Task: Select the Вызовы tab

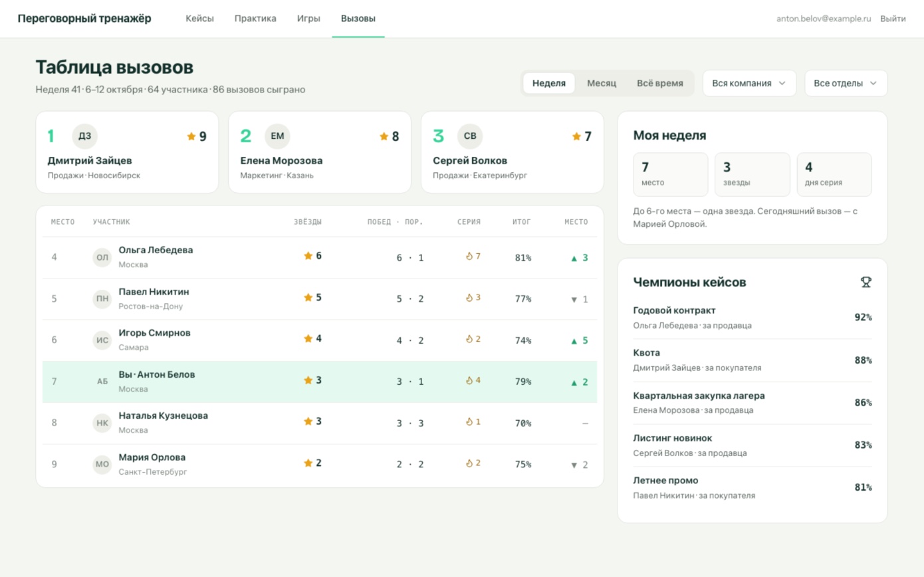Action: click(358, 19)
